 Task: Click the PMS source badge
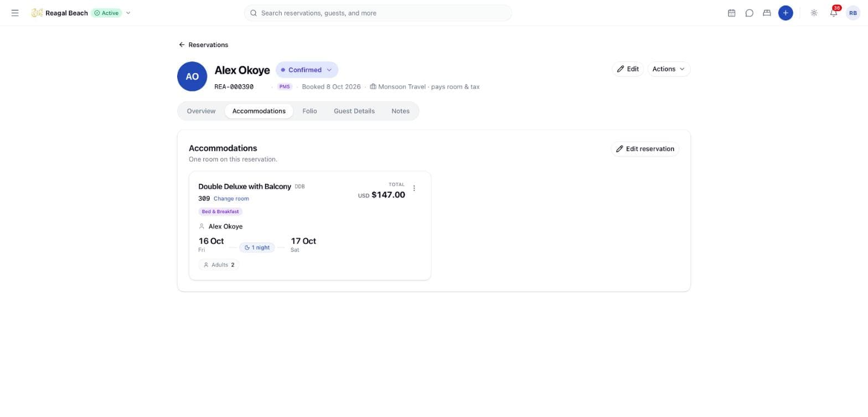click(285, 87)
